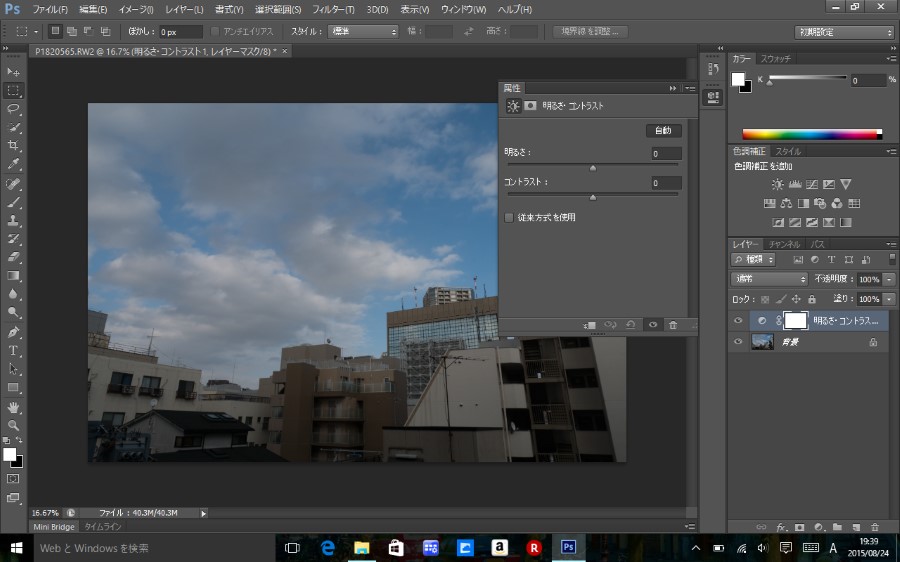The width and height of the screenshot is (900, 562).
Task: Select the Crop tool
Action: coord(14,145)
